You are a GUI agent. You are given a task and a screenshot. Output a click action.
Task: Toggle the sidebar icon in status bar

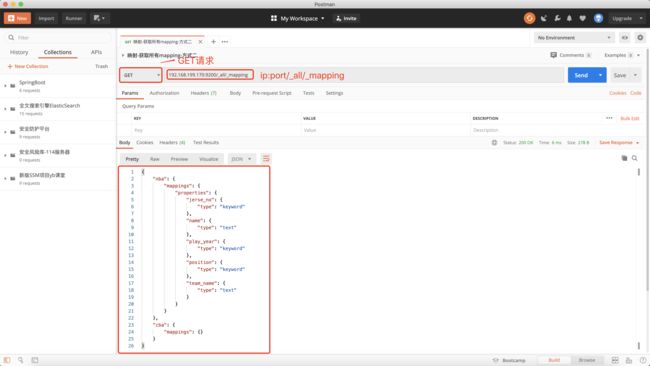7,360
